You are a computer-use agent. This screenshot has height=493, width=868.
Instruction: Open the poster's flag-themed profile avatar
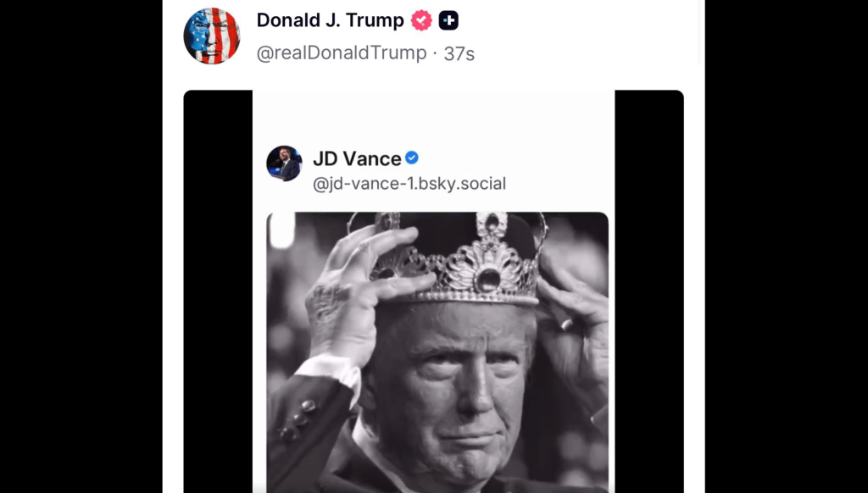click(211, 36)
